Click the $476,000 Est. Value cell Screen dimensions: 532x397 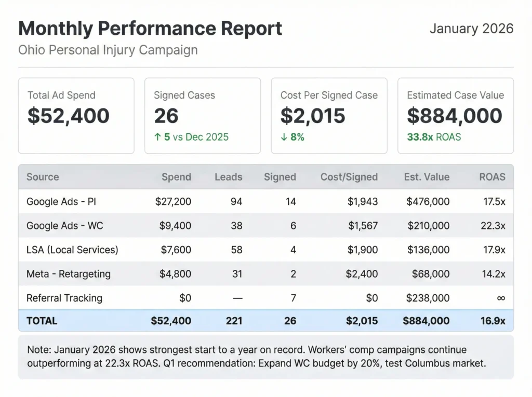tap(428, 201)
